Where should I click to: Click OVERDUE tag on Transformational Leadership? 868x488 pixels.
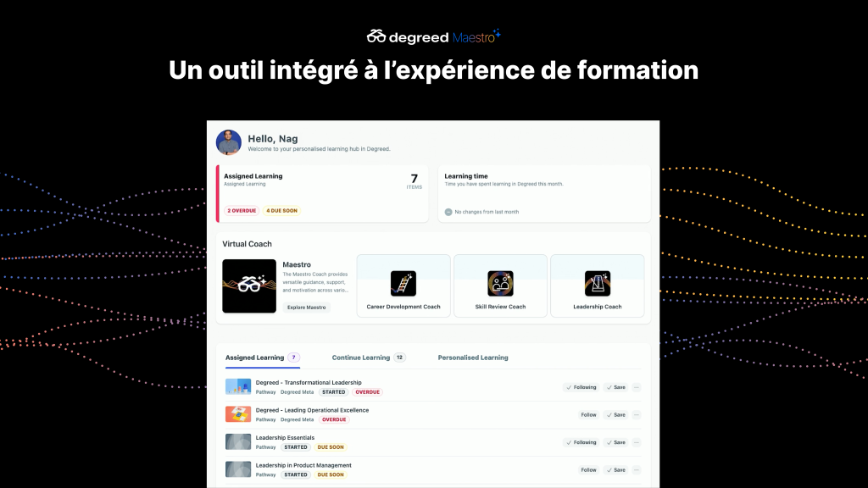click(368, 392)
